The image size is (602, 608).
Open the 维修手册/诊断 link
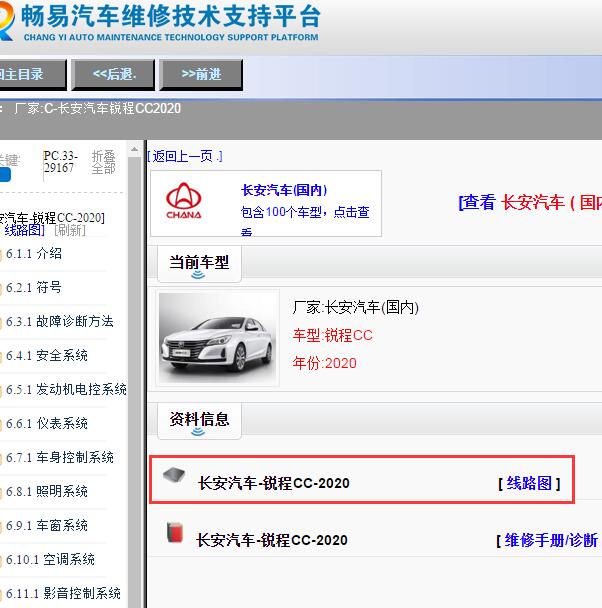tap(549, 540)
